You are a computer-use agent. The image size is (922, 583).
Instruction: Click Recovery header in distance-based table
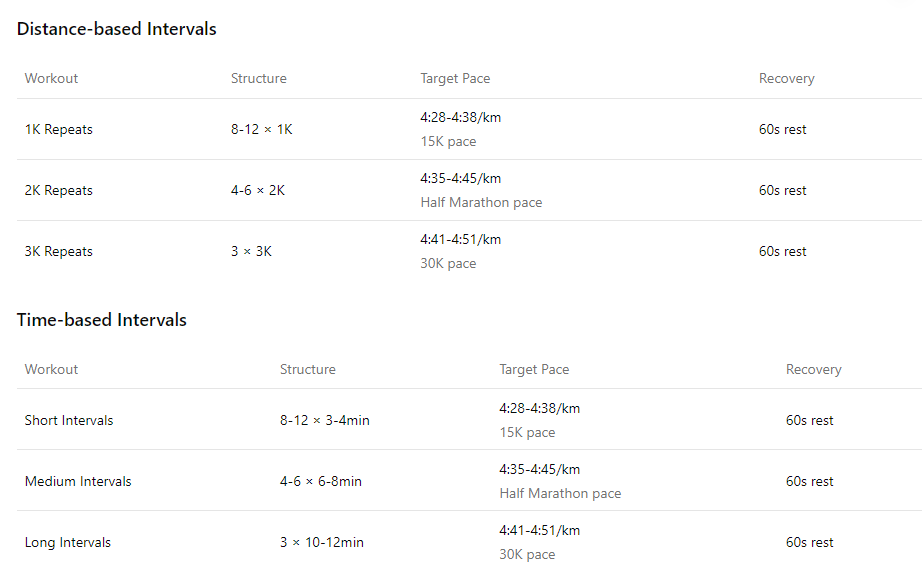[x=787, y=79]
